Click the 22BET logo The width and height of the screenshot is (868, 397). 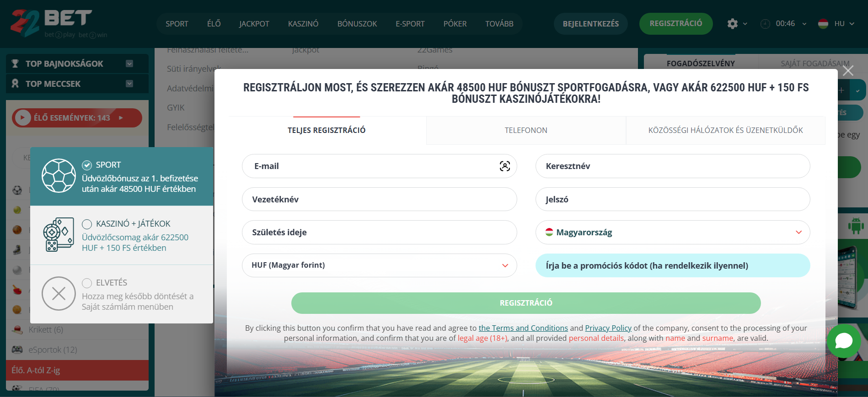click(x=59, y=23)
